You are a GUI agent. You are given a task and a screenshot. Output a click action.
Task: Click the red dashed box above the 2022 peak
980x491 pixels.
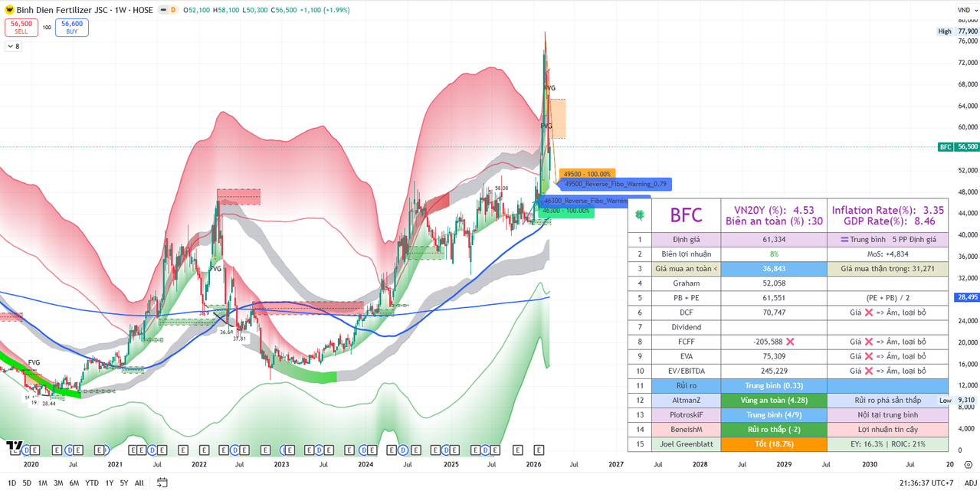coord(238,197)
